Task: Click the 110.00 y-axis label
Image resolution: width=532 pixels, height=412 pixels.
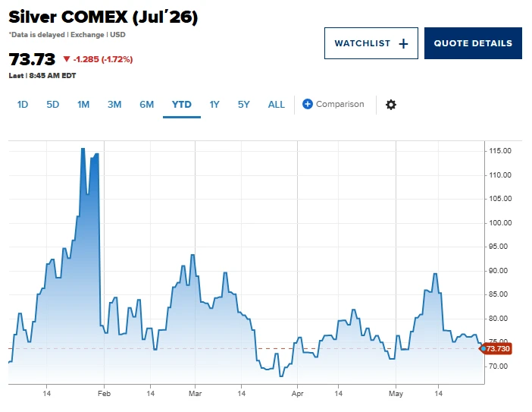Action: click(x=500, y=175)
